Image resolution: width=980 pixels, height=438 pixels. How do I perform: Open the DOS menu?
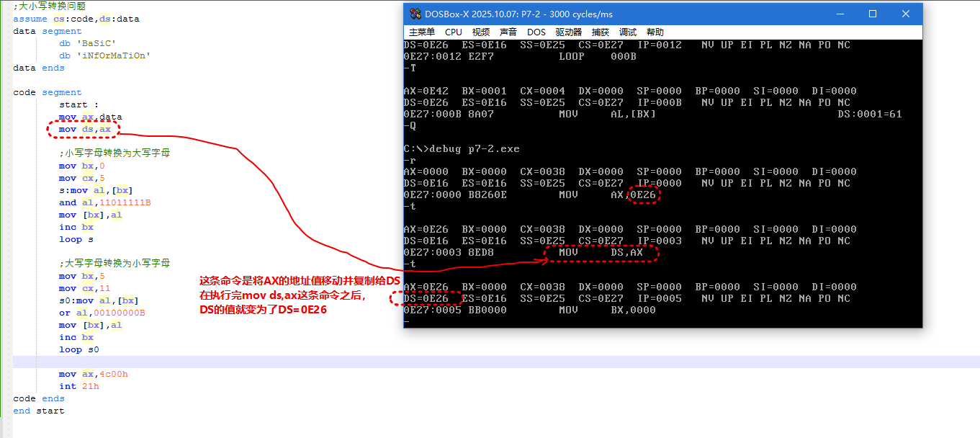click(x=536, y=32)
